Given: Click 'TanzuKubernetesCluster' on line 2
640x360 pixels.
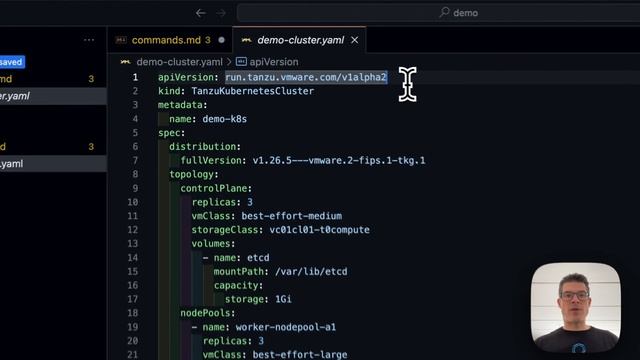Looking at the screenshot, I should coord(253,91).
